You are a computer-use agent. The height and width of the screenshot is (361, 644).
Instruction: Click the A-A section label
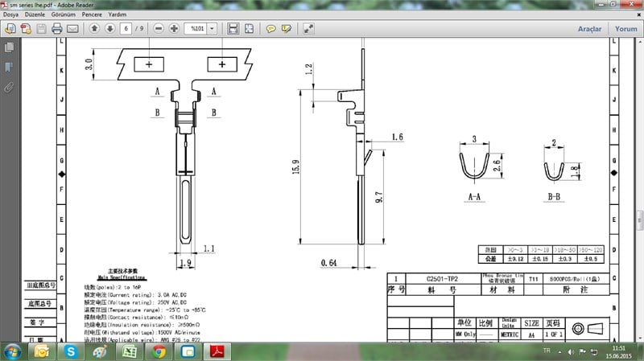(x=474, y=197)
